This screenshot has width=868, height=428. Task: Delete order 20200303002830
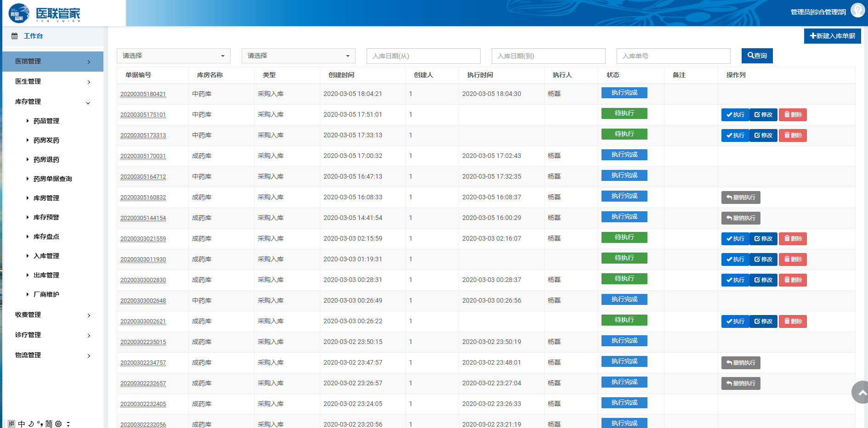coord(793,280)
